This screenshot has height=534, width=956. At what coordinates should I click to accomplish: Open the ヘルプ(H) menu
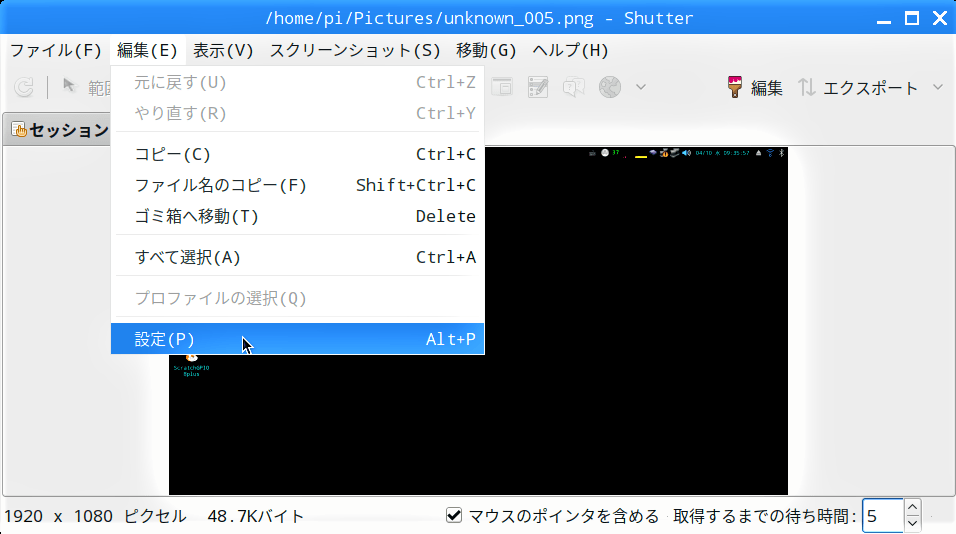[570, 50]
